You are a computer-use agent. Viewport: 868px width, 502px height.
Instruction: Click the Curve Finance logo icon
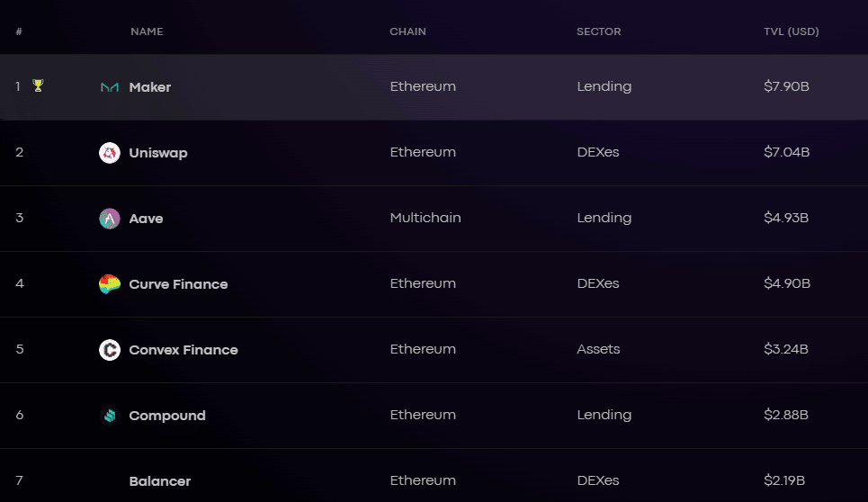pyautogui.click(x=110, y=284)
